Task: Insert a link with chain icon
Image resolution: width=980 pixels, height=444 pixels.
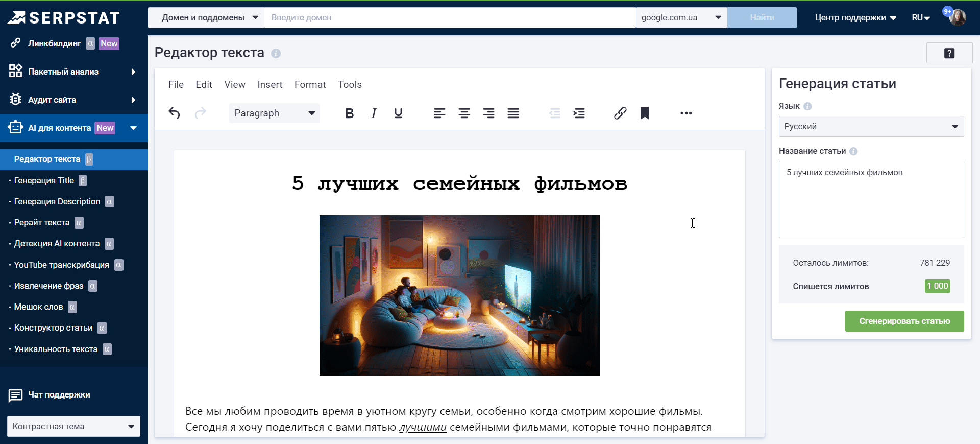Action: 620,113
